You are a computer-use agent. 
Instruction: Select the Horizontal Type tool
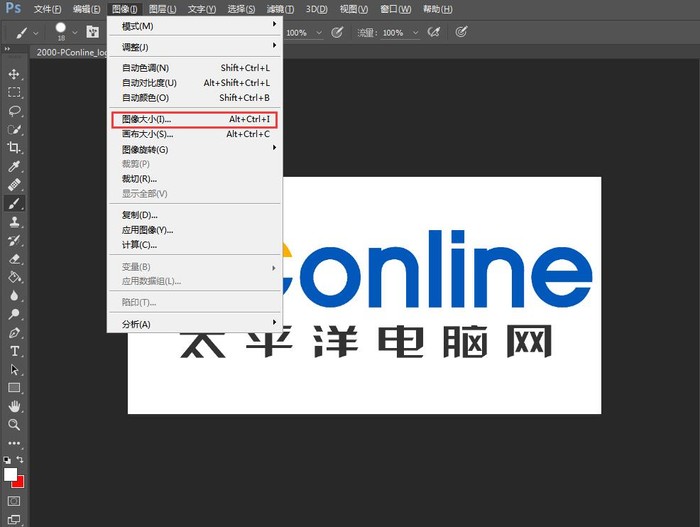(x=14, y=351)
